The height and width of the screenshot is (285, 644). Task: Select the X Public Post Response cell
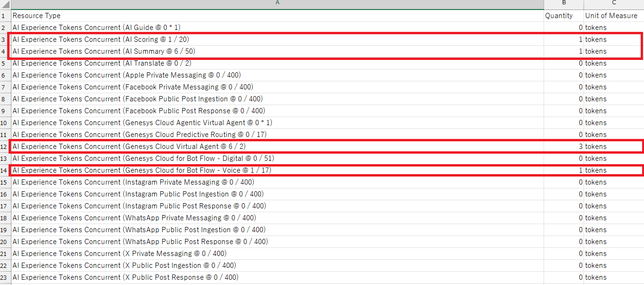click(x=125, y=277)
